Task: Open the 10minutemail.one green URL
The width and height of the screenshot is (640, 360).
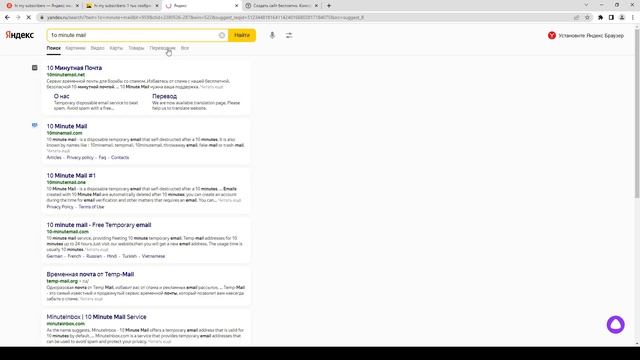Action: 66,182
